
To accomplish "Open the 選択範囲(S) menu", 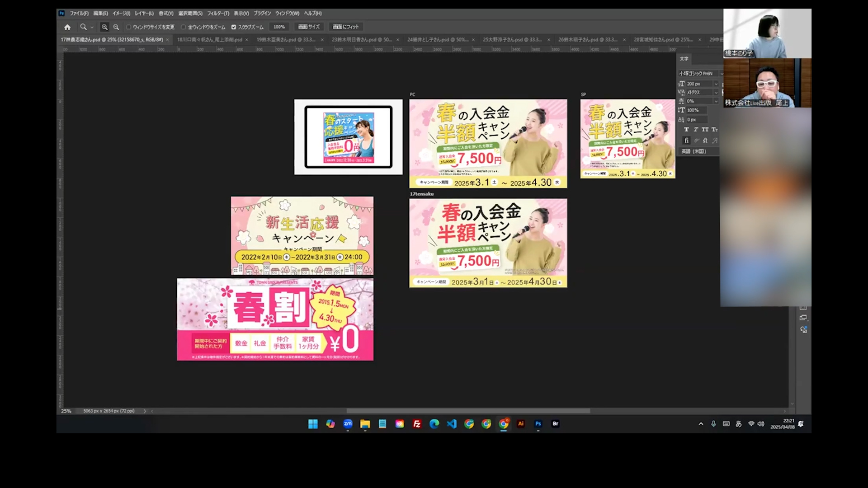I will 190,14.
